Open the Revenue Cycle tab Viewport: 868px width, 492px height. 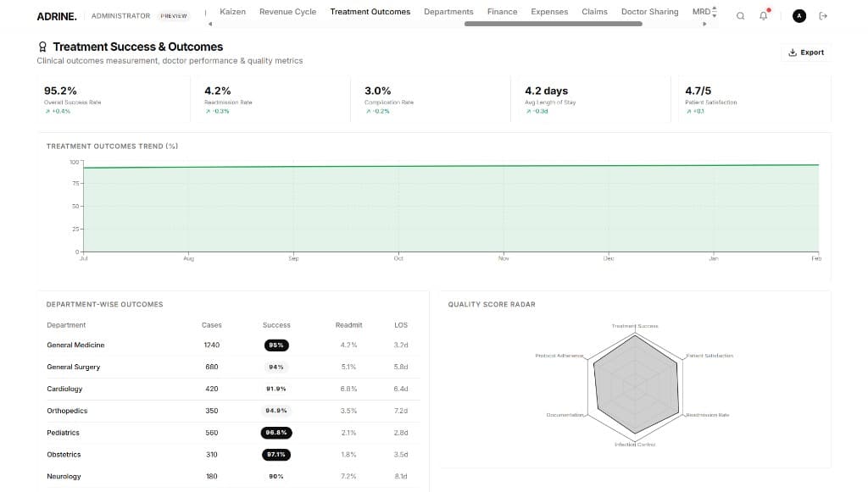click(288, 12)
